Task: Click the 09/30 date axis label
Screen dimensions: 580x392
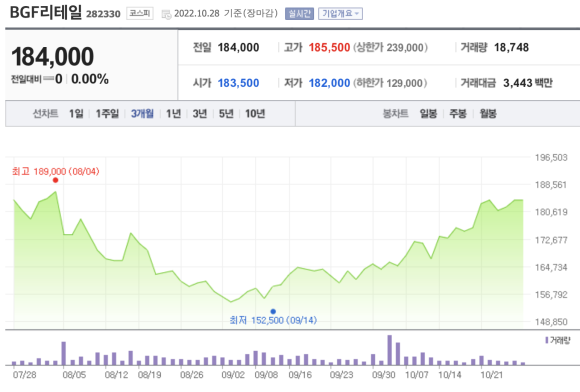Action: click(384, 375)
